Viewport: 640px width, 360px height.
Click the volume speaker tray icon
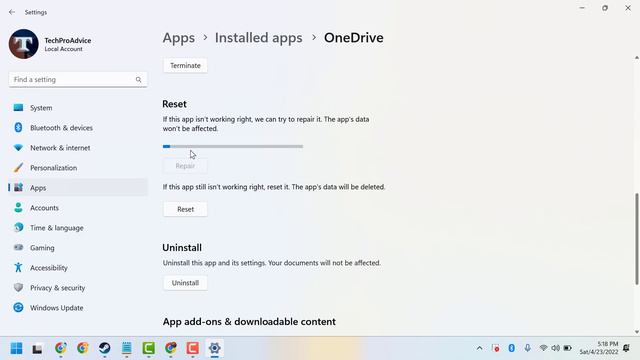click(556, 348)
